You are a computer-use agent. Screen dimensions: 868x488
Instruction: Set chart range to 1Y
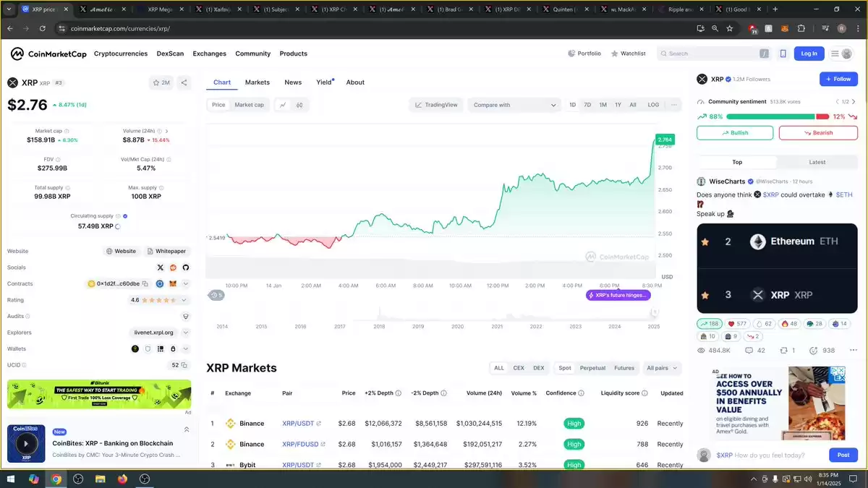pyautogui.click(x=618, y=105)
